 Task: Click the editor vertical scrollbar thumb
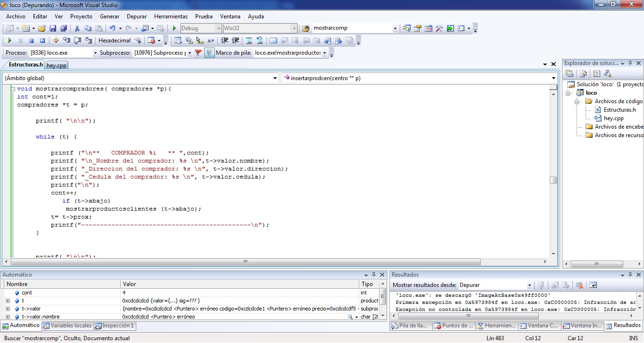click(x=553, y=180)
